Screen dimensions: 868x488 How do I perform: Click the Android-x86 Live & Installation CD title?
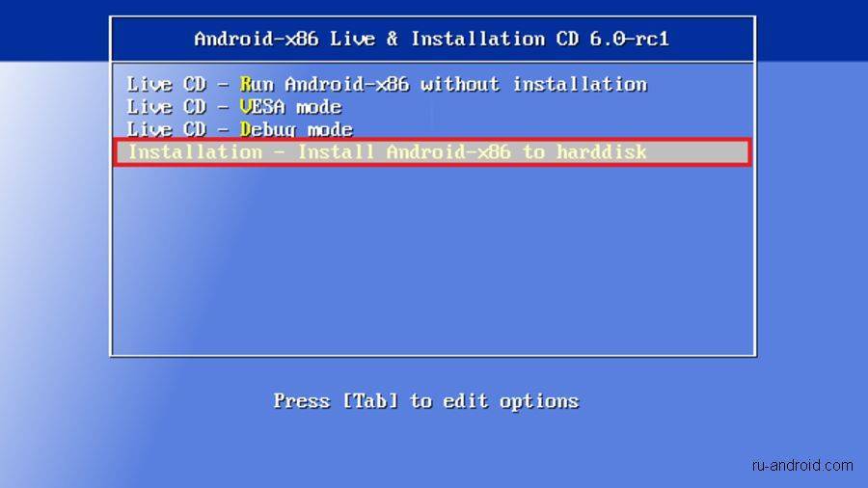click(x=432, y=39)
